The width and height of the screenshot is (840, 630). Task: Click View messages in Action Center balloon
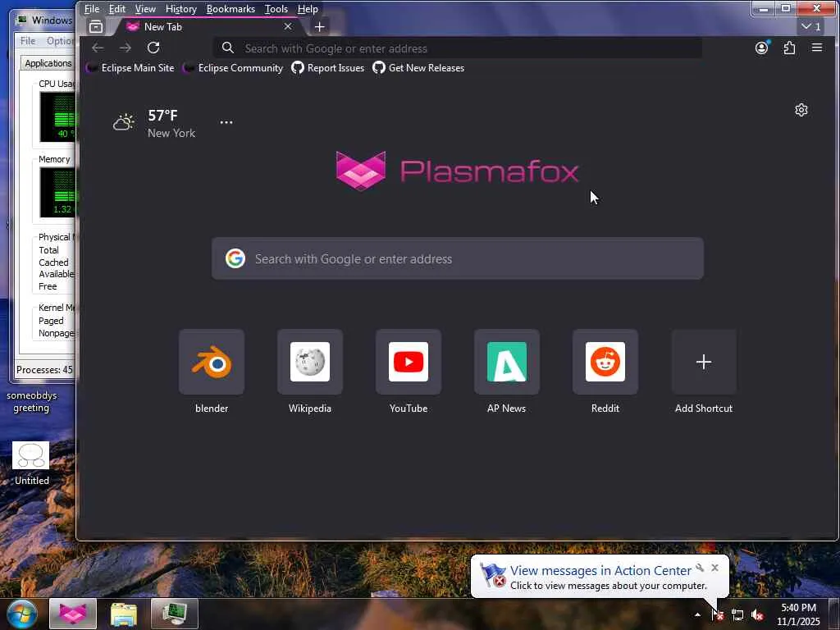(x=600, y=571)
